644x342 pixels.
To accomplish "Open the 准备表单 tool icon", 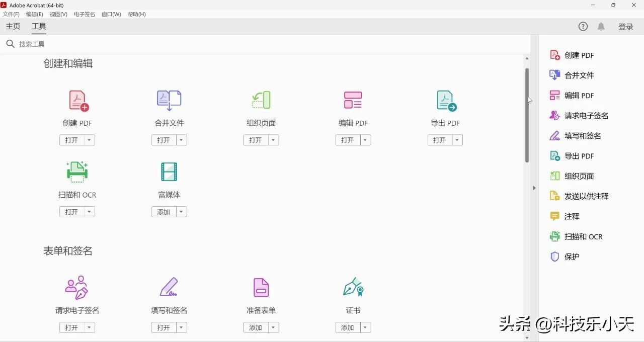I will click(x=261, y=287).
